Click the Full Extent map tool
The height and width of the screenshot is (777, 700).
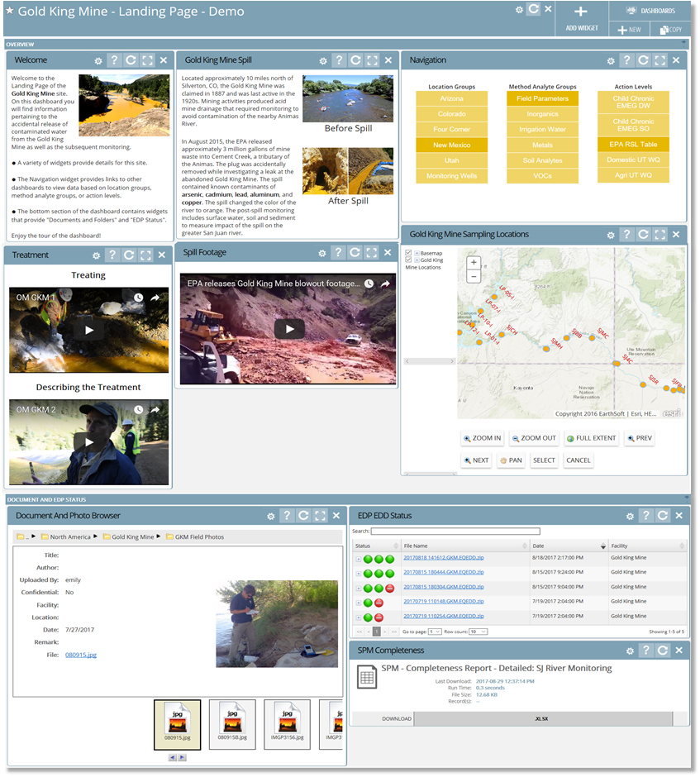click(x=592, y=438)
